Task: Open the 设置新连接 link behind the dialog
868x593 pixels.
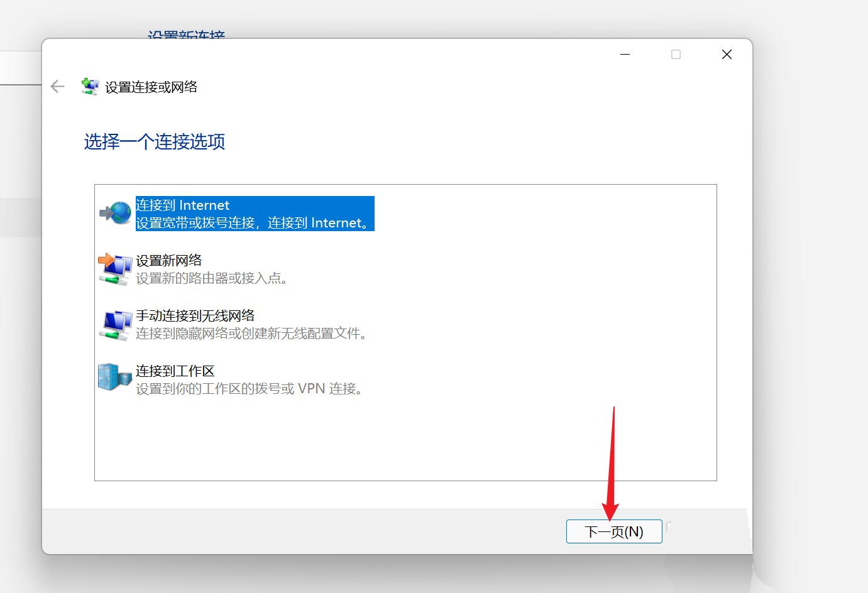Action: pos(187,35)
